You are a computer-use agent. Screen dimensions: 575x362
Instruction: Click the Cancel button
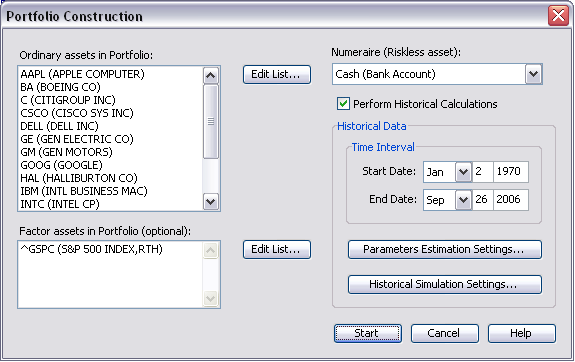(x=444, y=333)
